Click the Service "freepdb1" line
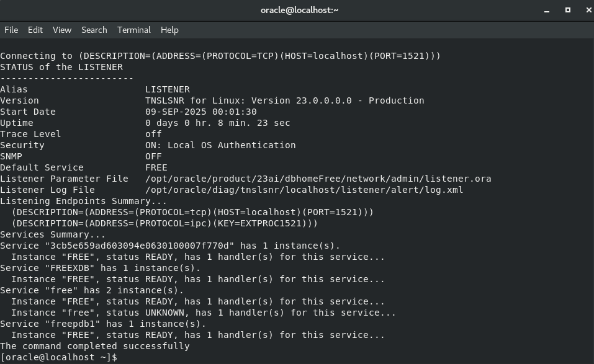This screenshot has height=364, width=594. tap(103, 324)
